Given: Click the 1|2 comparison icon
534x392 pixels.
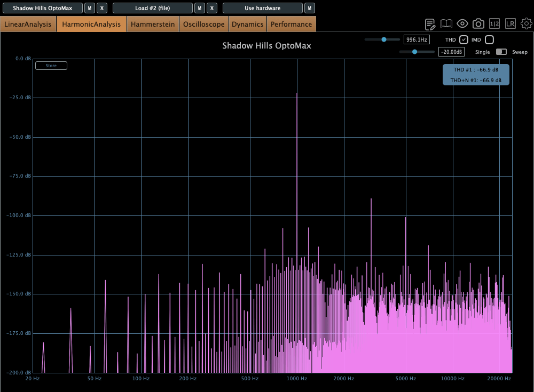Looking at the screenshot, I should [x=494, y=24].
